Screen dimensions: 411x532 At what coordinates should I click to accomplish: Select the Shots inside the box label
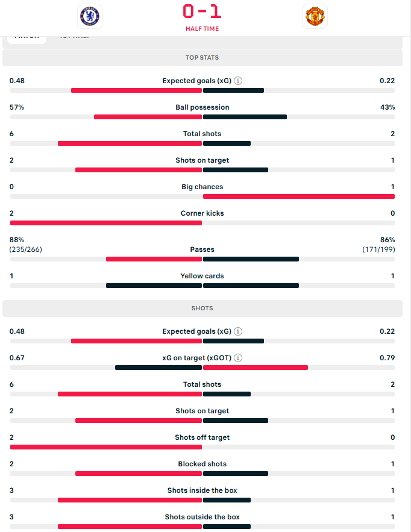click(x=202, y=490)
